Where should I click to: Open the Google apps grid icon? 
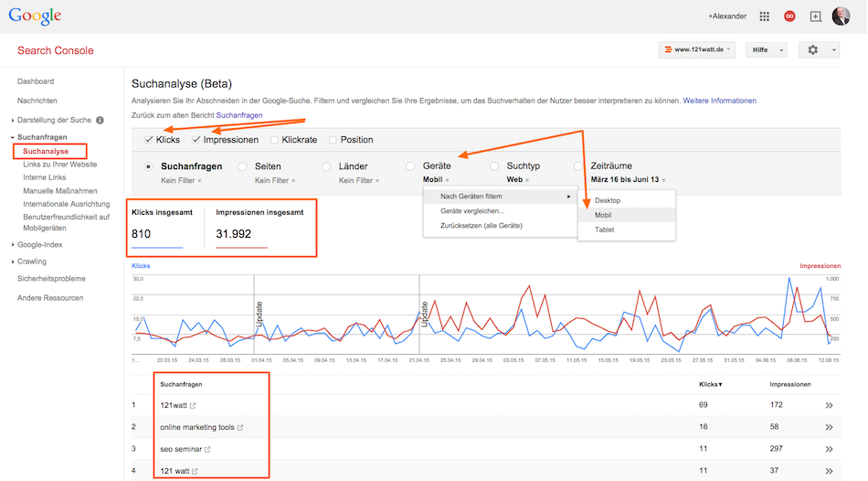[765, 16]
